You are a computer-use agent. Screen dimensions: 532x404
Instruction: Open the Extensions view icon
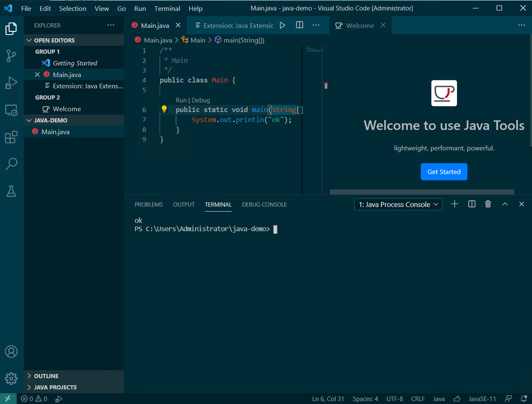click(x=11, y=137)
